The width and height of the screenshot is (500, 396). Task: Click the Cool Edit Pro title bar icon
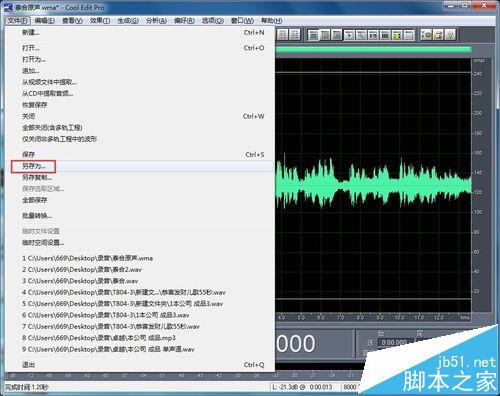tap(9, 7)
